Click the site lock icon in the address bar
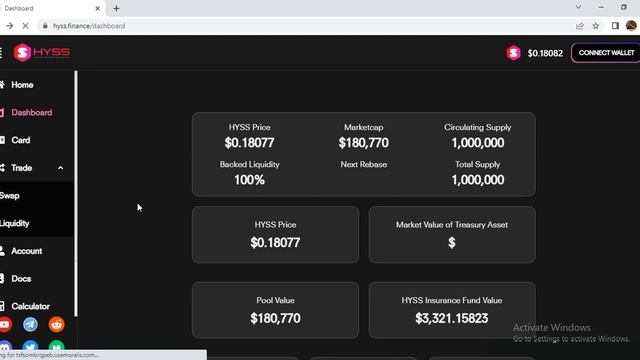640x360 pixels. 45,26
